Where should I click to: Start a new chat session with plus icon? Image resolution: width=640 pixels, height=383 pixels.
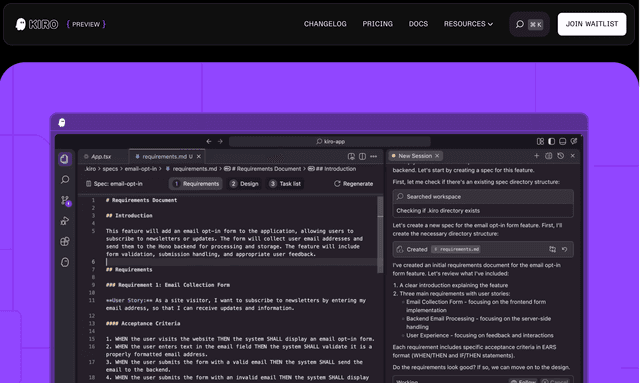(537, 156)
